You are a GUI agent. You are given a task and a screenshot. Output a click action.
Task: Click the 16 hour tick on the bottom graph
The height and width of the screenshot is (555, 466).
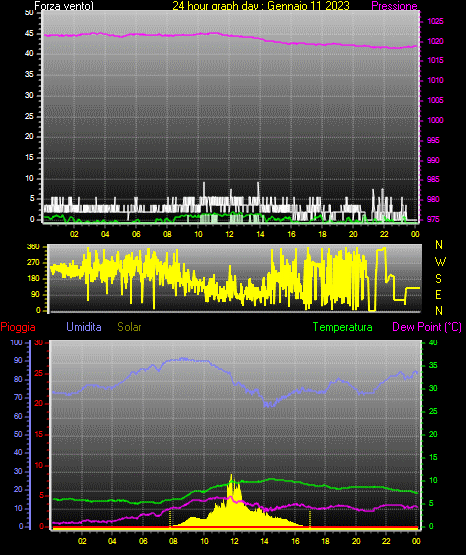click(295, 541)
